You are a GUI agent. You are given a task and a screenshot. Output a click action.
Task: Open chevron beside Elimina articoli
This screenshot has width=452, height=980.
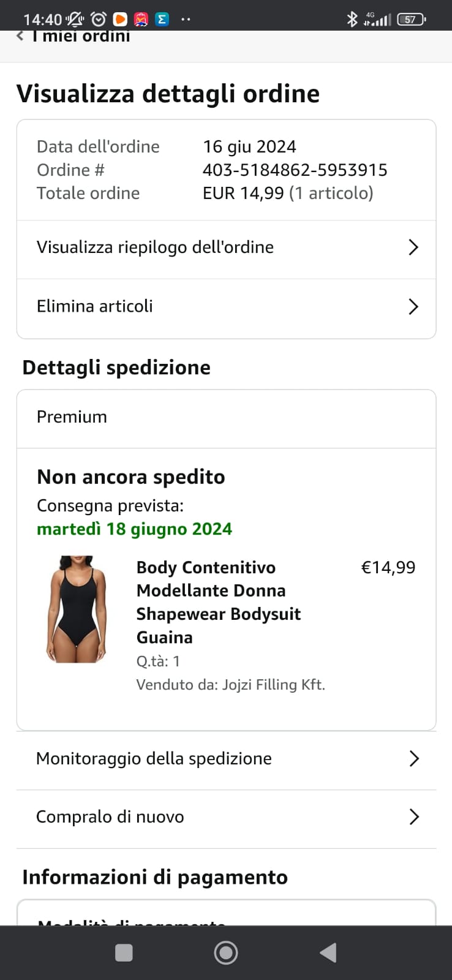[x=413, y=306]
